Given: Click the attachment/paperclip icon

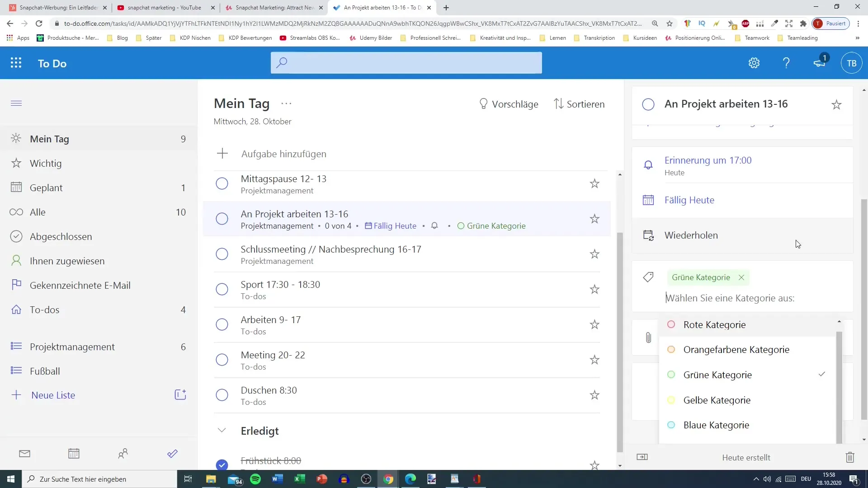Looking at the screenshot, I should point(649,338).
